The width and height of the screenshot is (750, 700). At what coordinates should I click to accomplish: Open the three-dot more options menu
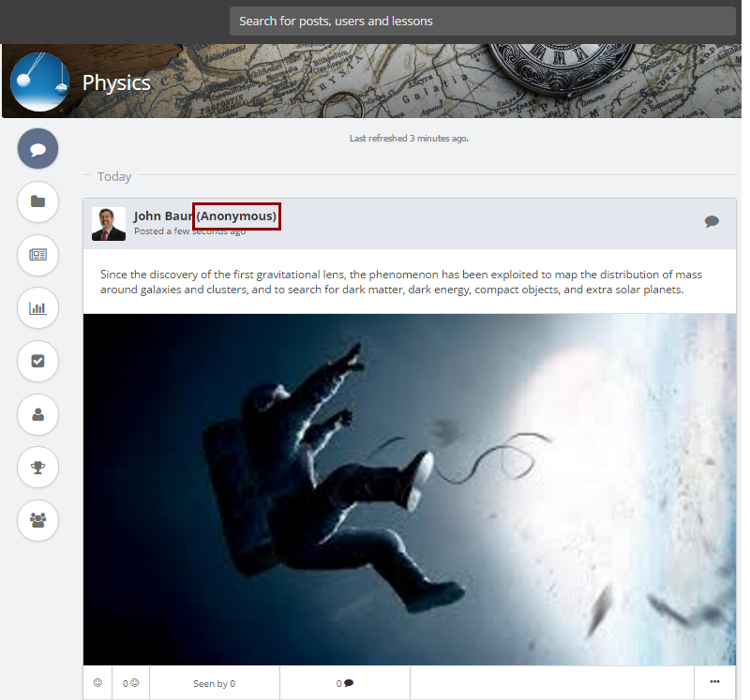(714, 682)
